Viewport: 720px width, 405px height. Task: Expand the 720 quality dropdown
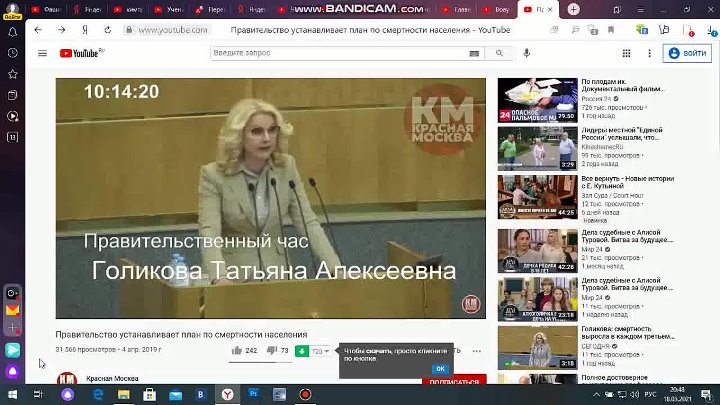pos(320,351)
